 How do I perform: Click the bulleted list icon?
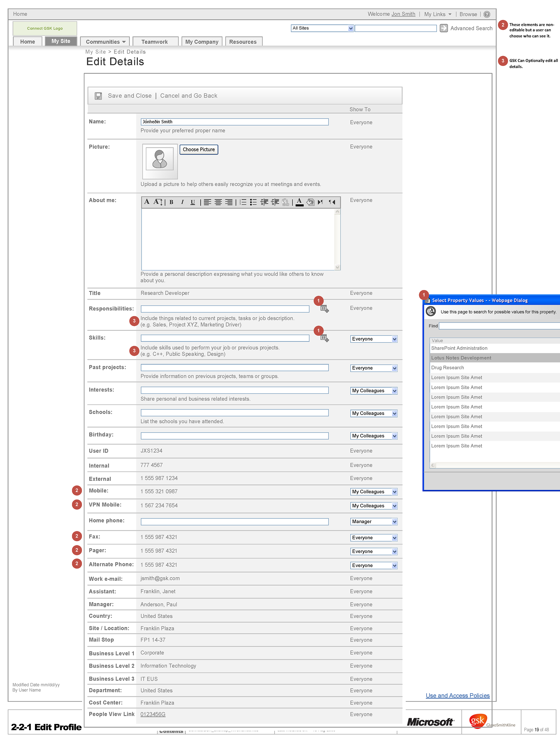point(253,202)
